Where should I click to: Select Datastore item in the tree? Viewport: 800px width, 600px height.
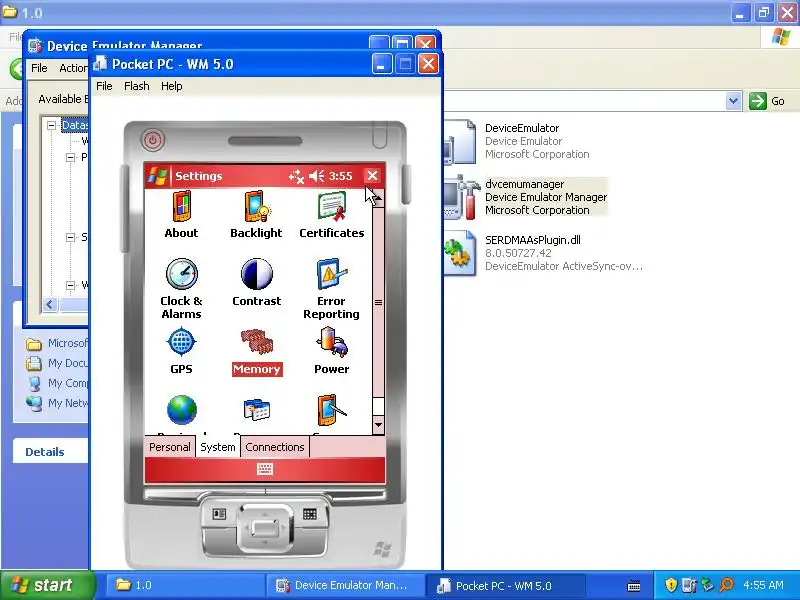(74, 125)
